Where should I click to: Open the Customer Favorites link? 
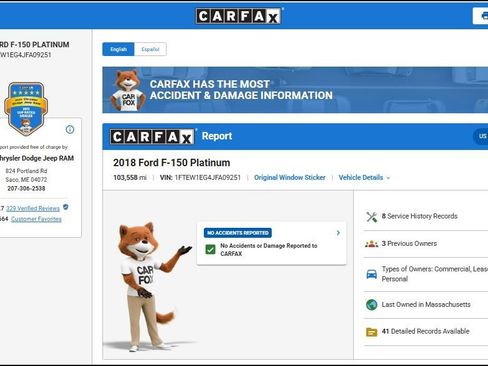[x=36, y=219]
